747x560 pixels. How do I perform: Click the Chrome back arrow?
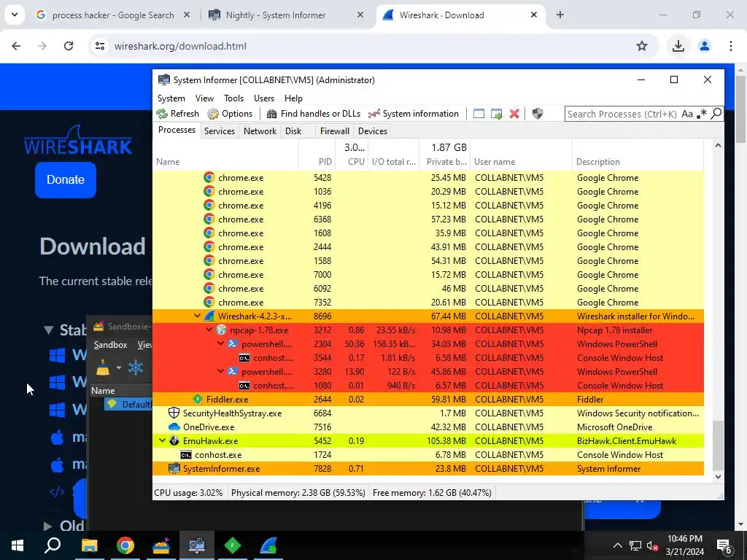[16, 46]
